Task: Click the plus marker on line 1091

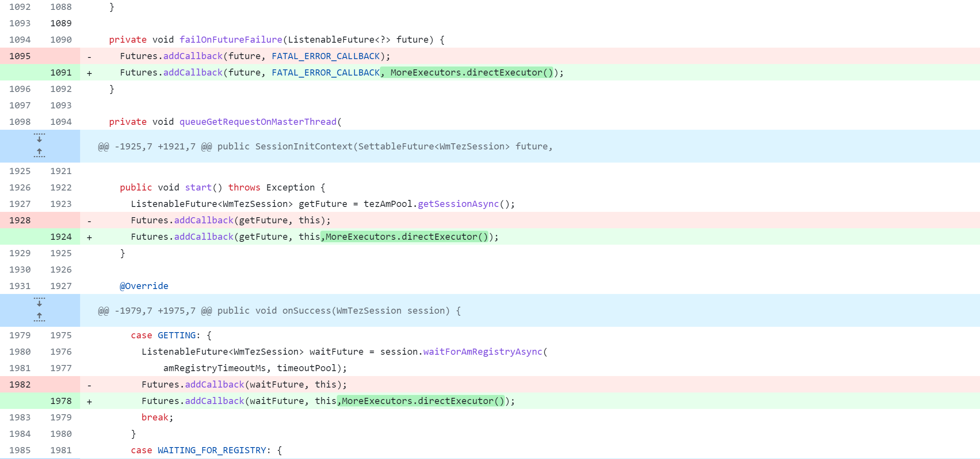Action: click(x=89, y=73)
